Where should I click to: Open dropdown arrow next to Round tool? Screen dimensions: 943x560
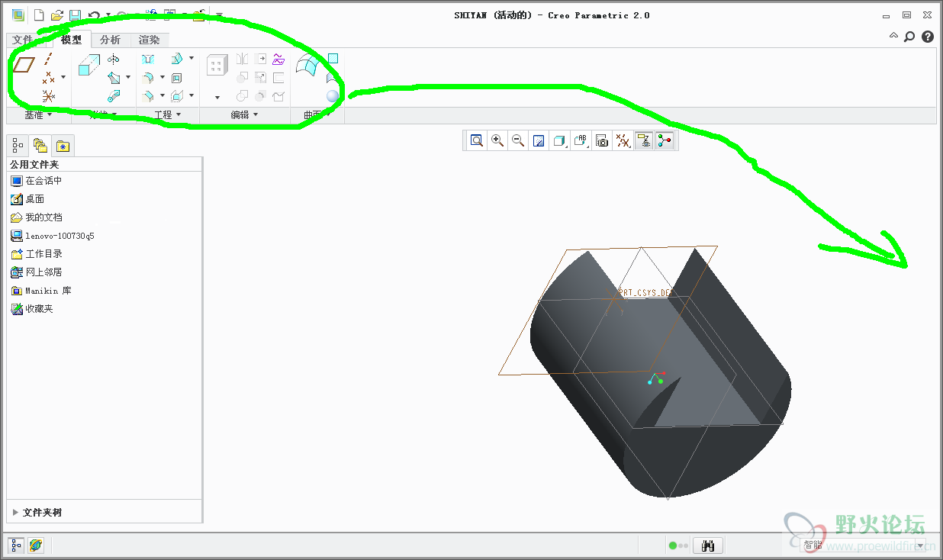[162, 77]
